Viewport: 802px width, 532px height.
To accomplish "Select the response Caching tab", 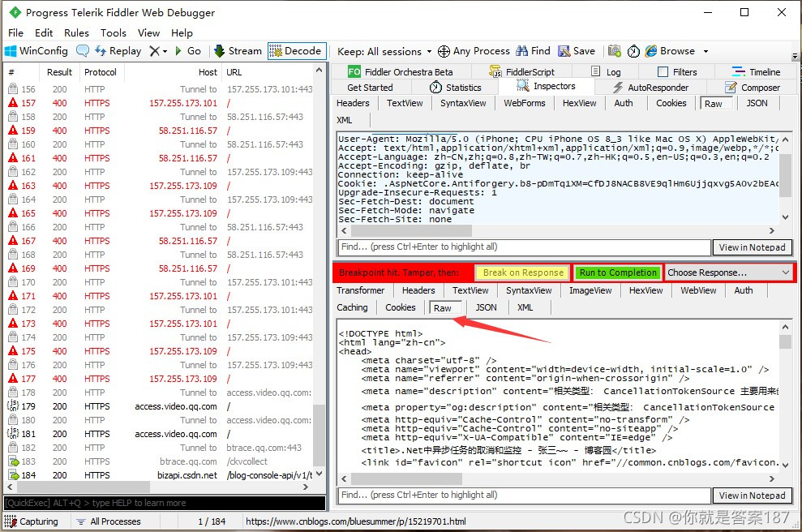I will point(352,307).
